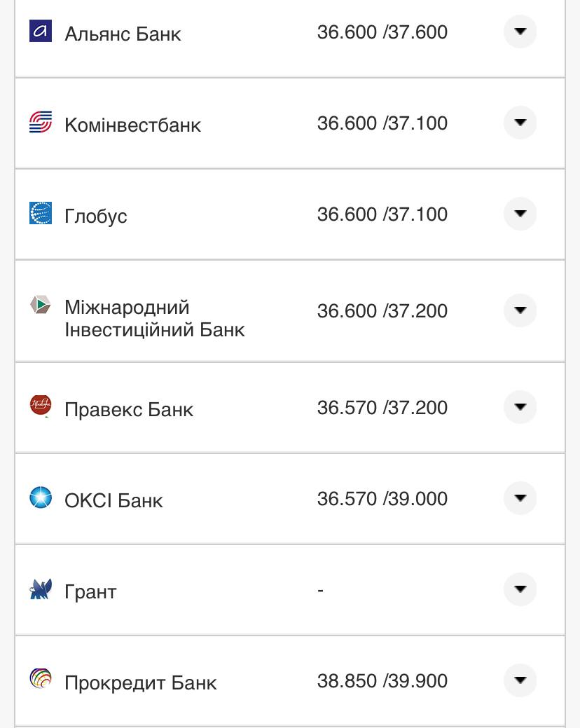
Task: Click the Міжнародний Інвестиційний Банк logo
Action: (x=41, y=305)
